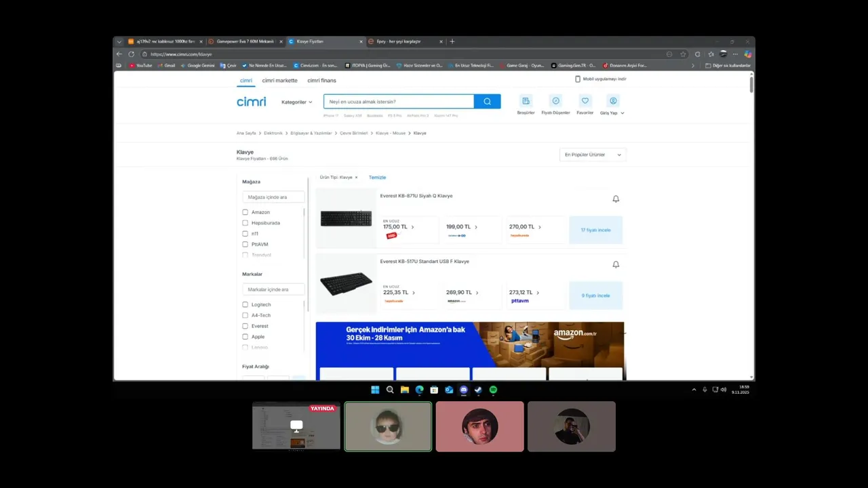Open Outlook from taskbar
Screen dimensions: 868x488
pyautogui.click(x=449, y=390)
